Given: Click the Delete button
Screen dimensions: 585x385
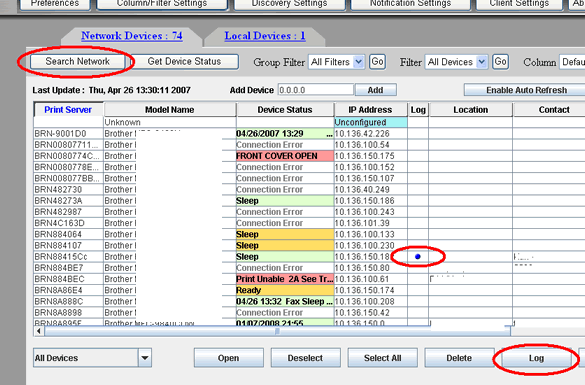Looking at the screenshot, I should [459, 358].
